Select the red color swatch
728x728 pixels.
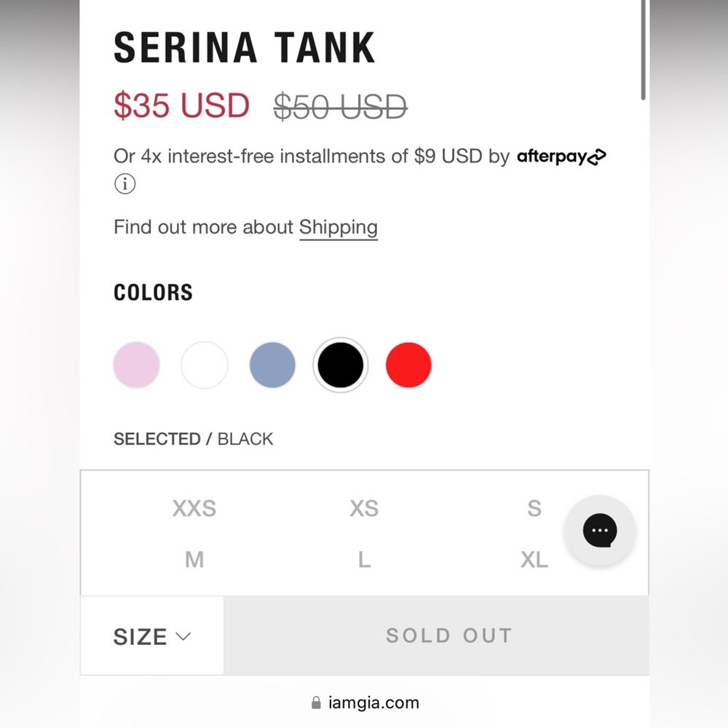408,365
